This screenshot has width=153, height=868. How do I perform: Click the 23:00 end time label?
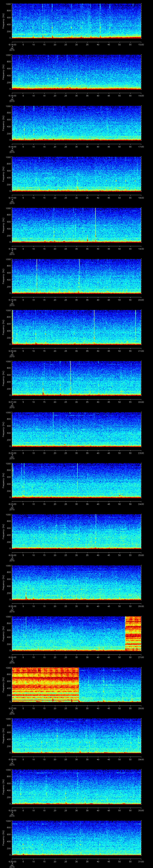pyautogui.click(x=141, y=453)
